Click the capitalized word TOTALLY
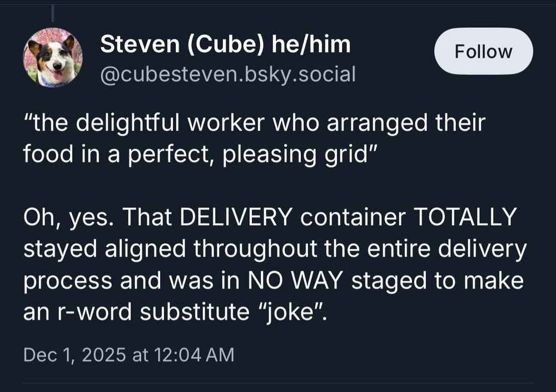556x392 pixels. tap(466, 218)
